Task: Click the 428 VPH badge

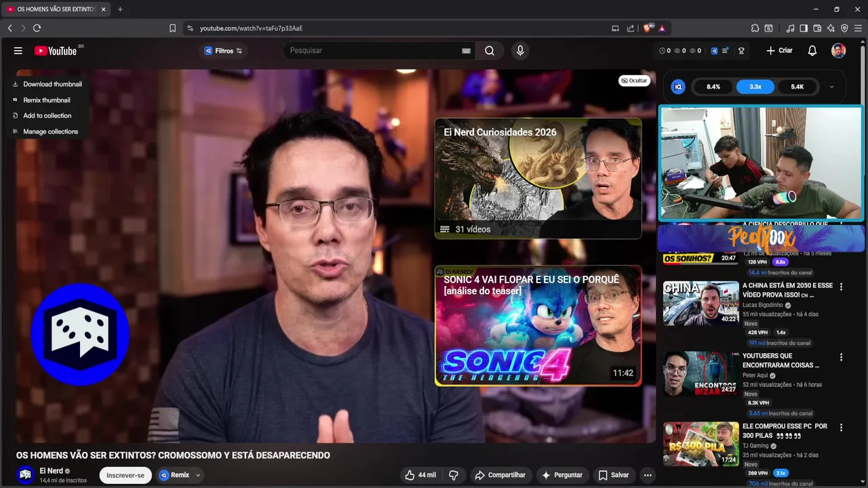Action: pyautogui.click(x=757, y=333)
